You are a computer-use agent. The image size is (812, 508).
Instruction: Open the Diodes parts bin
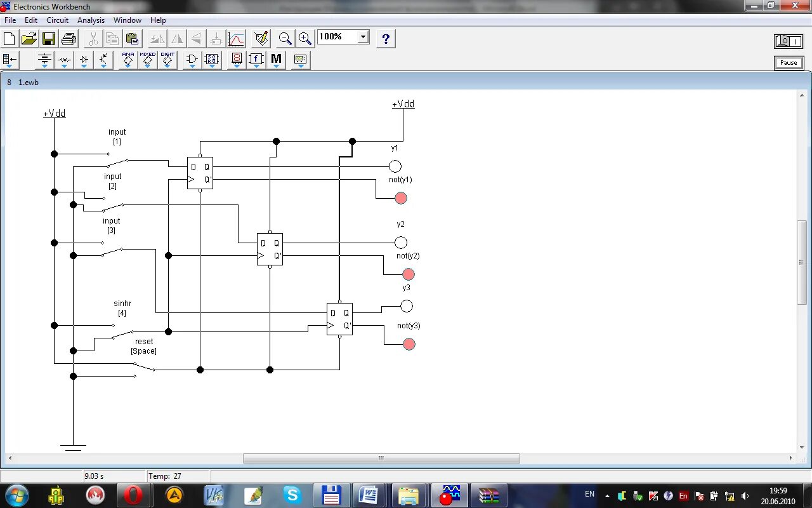[84, 60]
